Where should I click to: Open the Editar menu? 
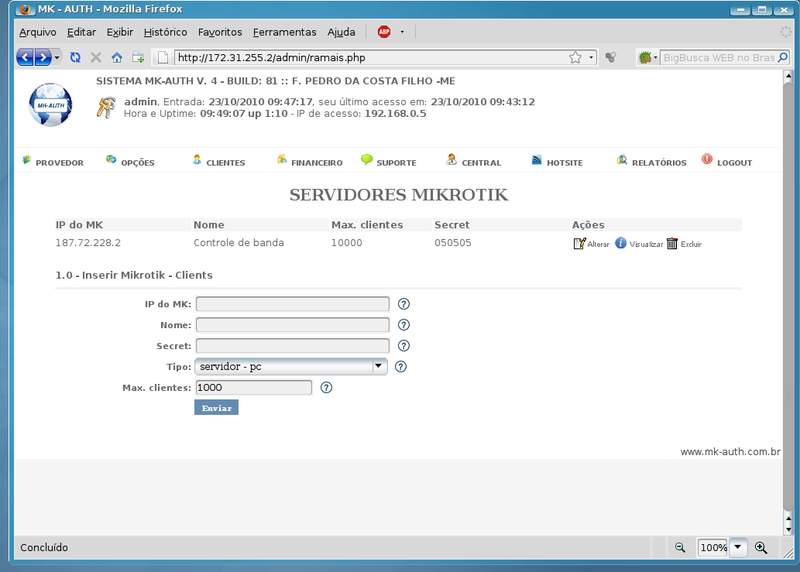pyautogui.click(x=81, y=32)
